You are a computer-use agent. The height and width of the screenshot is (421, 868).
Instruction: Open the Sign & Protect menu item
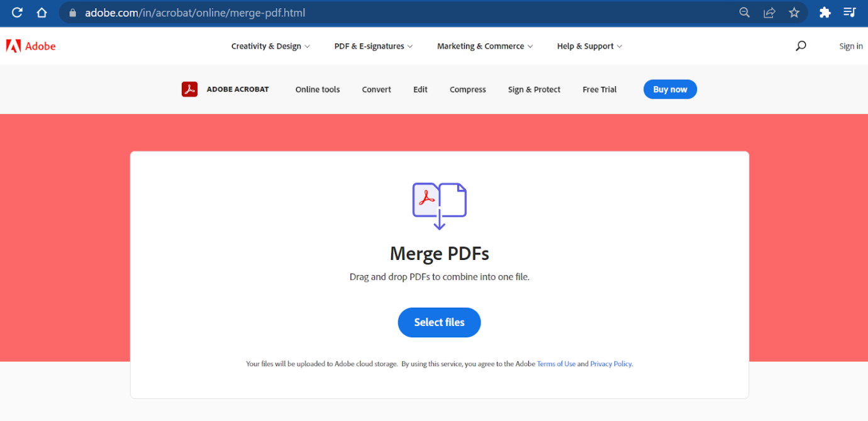[534, 89]
